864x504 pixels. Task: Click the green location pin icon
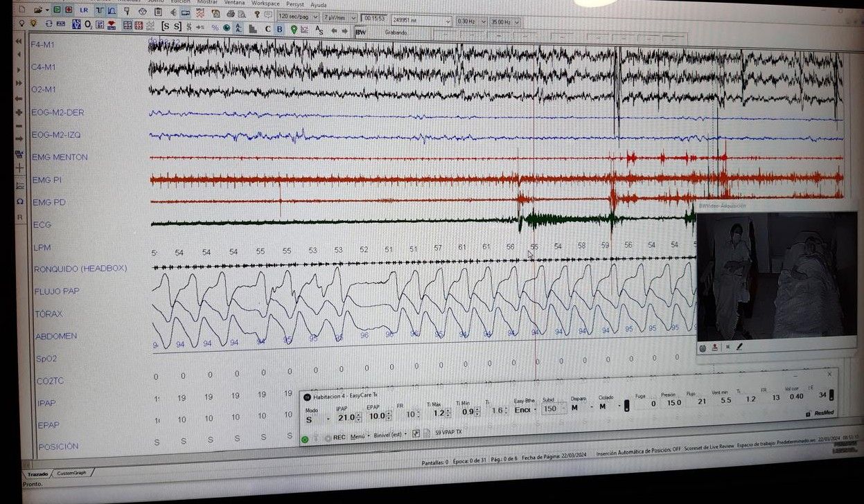[x=294, y=29]
